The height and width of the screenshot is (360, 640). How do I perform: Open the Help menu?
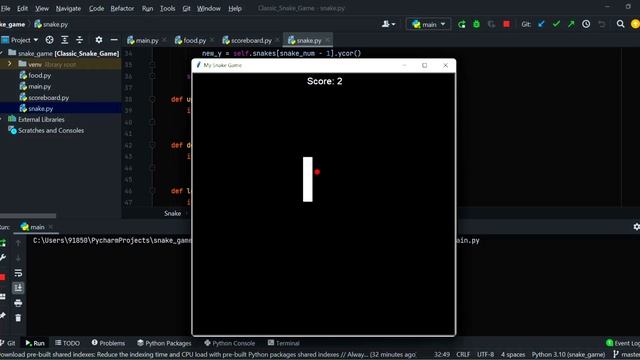coord(235,8)
